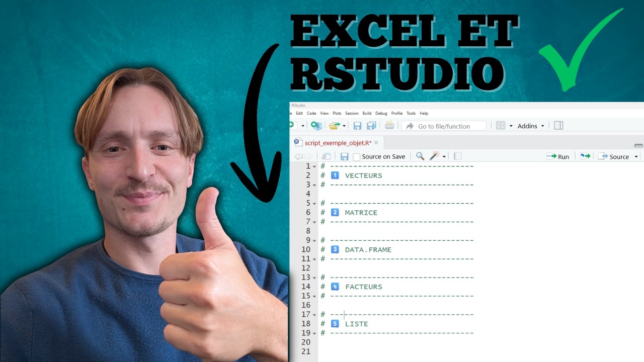Click the Print document icon
Screen dimensions: 644x362
(x=389, y=126)
